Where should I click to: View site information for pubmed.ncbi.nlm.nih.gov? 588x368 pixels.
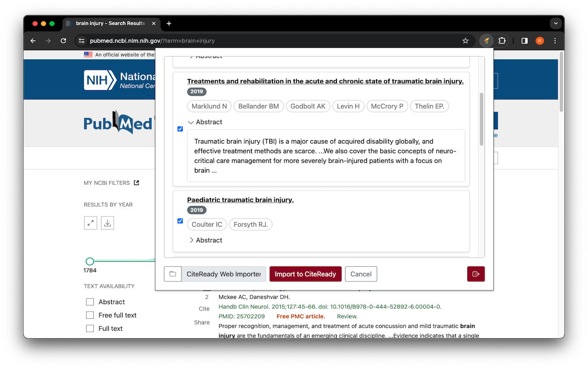[82, 41]
